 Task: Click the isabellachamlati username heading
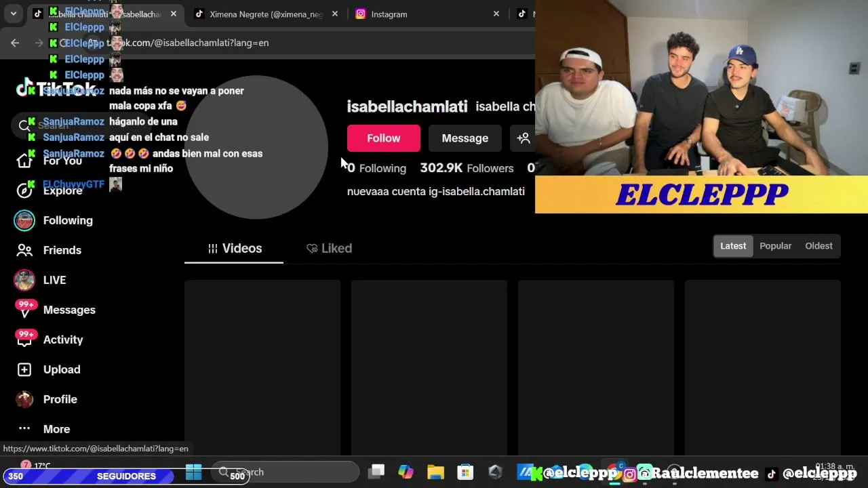tap(407, 106)
